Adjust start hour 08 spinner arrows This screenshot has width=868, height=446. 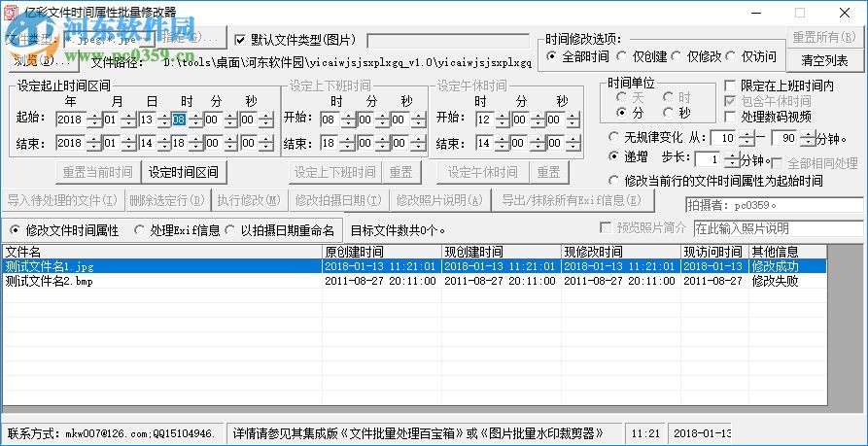pos(196,120)
